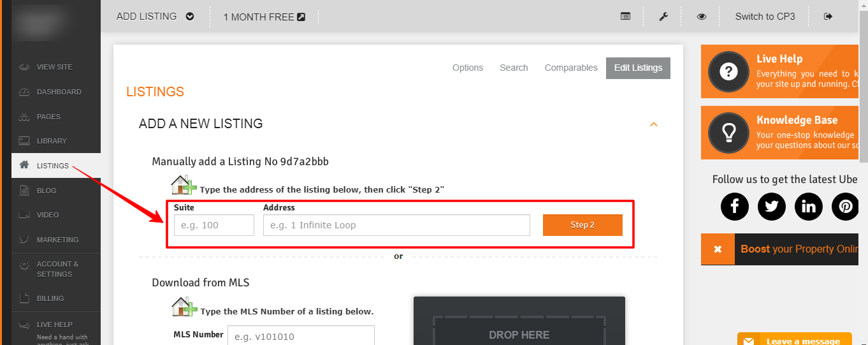Click the Listings page heading
Screen dimensions: 868x345
[x=155, y=92]
